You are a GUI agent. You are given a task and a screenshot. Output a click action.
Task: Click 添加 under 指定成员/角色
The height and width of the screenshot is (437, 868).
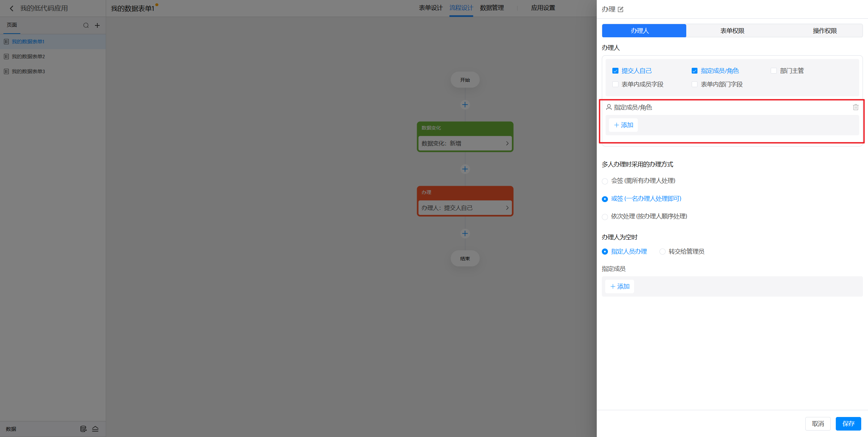(x=624, y=125)
